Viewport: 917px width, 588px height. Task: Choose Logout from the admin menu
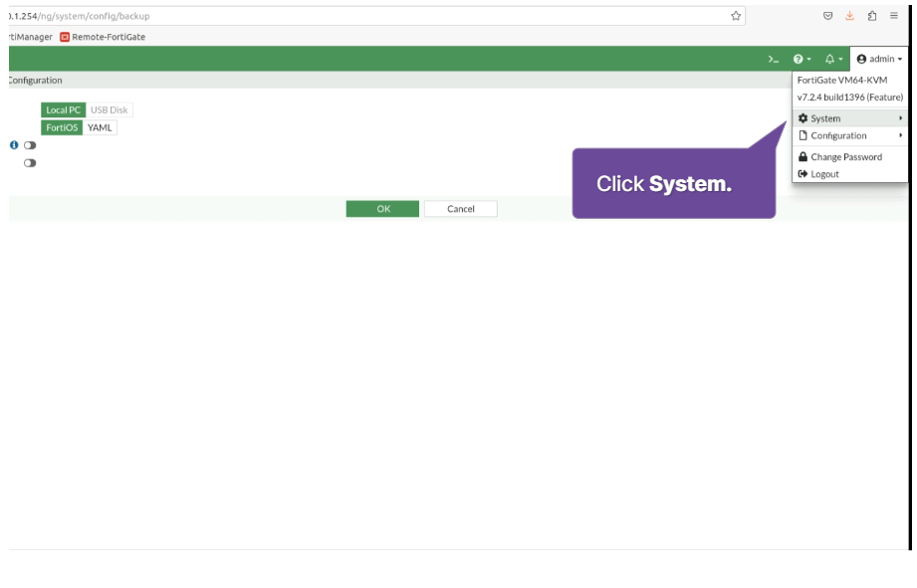point(849,174)
